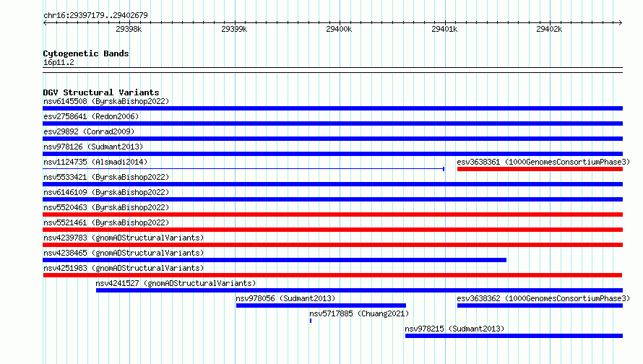
Task: Click nsv4239783 (gnomADStructuralVariants) label
Action: 124,238
